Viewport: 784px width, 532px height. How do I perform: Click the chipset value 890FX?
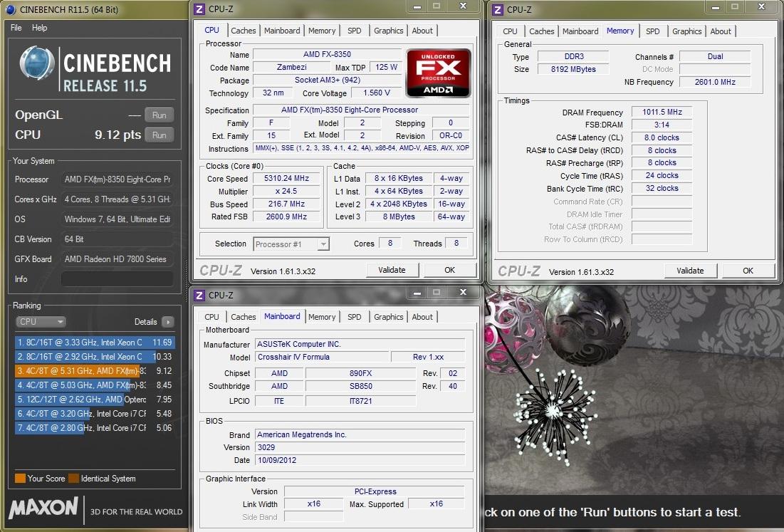point(360,373)
